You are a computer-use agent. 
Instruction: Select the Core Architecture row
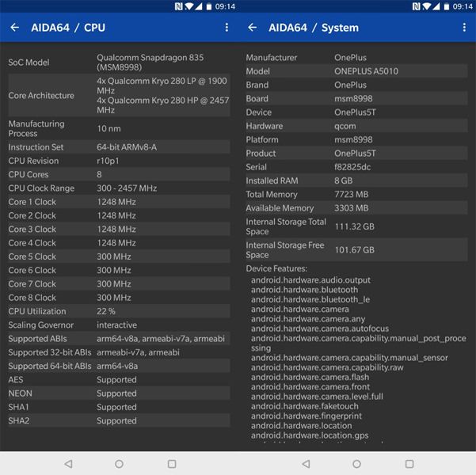119,96
